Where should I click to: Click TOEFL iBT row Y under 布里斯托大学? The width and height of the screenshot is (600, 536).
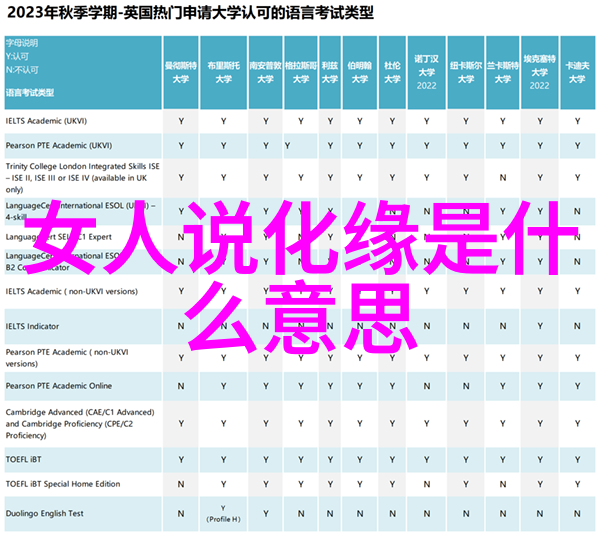tap(223, 460)
